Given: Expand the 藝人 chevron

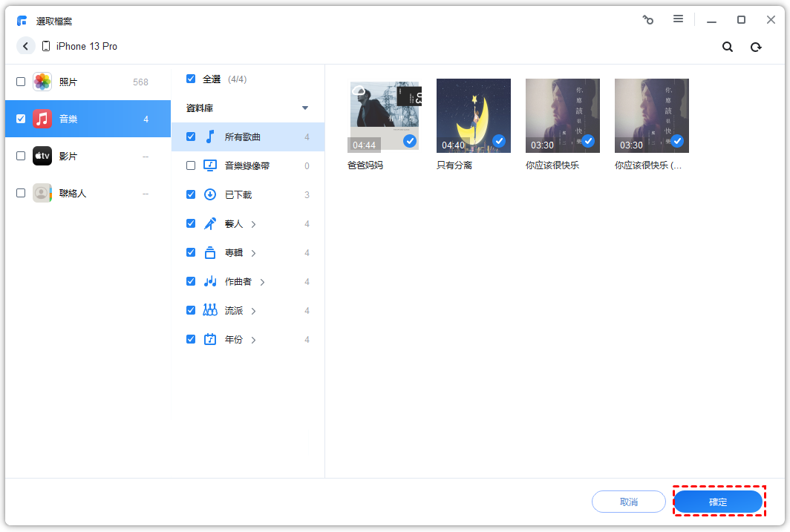Looking at the screenshot, I should pos(254,224).
